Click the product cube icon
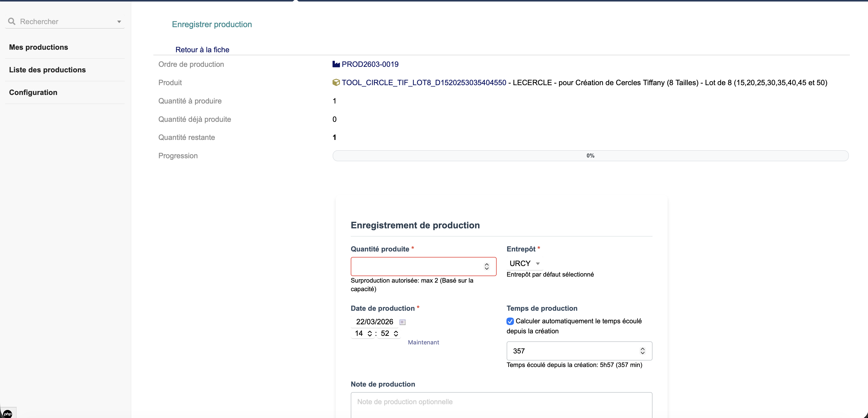The width and height of the screenshot is (868, 418). (x=336, y=82)
